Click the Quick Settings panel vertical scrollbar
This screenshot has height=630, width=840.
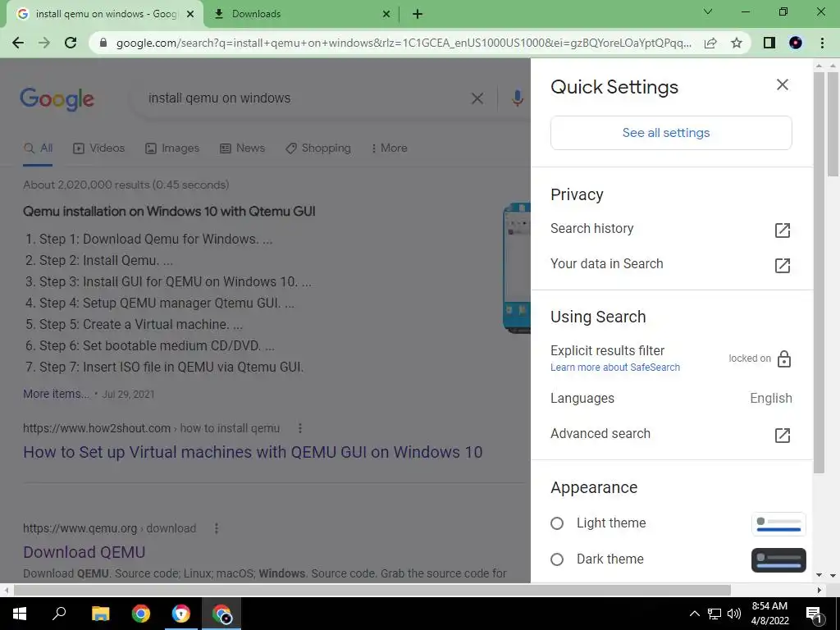coord(819,272)
